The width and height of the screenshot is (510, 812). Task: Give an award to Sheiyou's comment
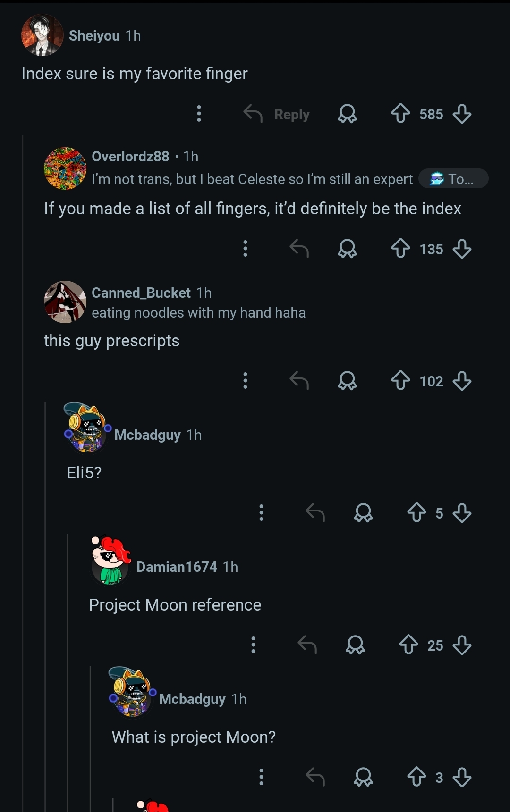[347, 114]
